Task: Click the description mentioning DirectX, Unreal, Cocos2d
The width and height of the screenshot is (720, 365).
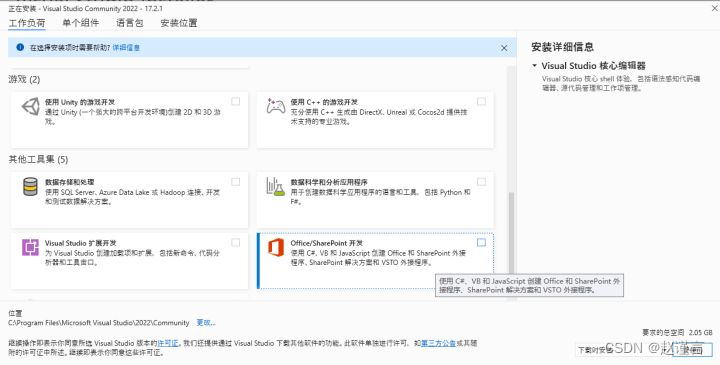Action: click(379, 117)
